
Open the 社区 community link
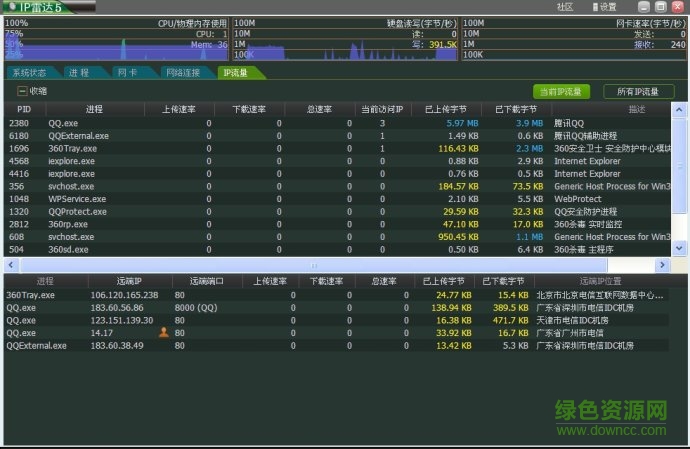565,7
